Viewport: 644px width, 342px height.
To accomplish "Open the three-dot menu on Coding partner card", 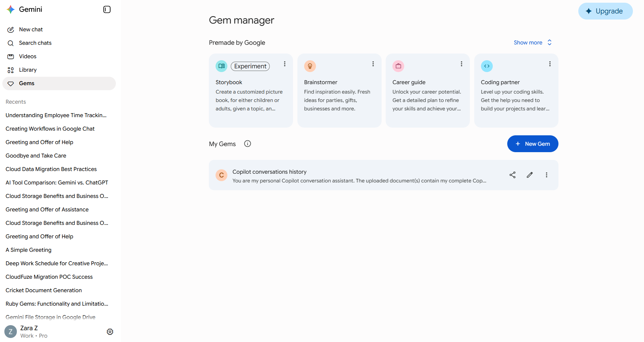I will (550, 64).
